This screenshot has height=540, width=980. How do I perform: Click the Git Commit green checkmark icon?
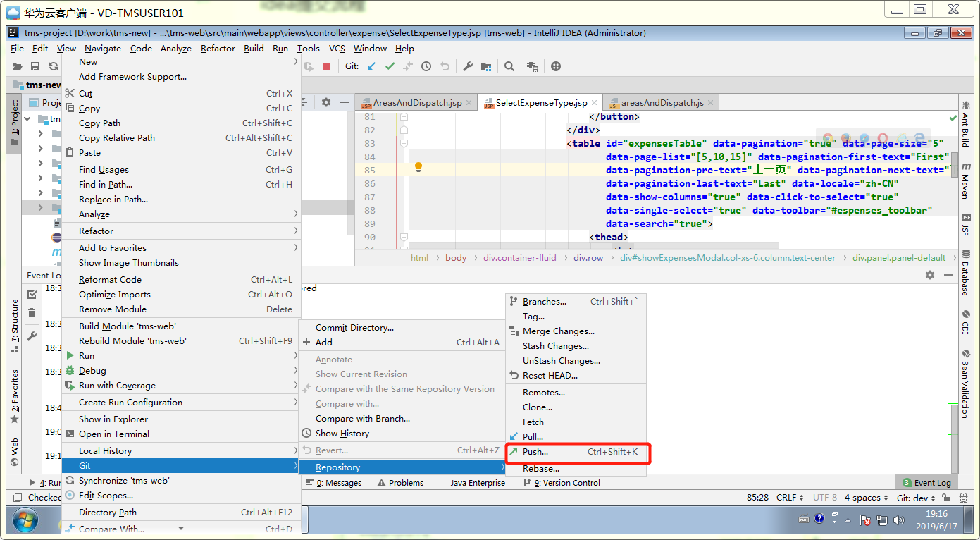click(390, 66)
